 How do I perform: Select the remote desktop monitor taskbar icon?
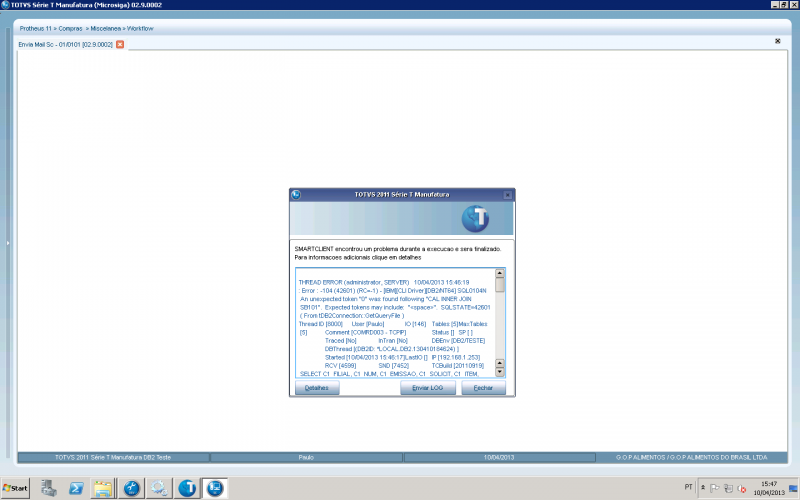(215, 488)
